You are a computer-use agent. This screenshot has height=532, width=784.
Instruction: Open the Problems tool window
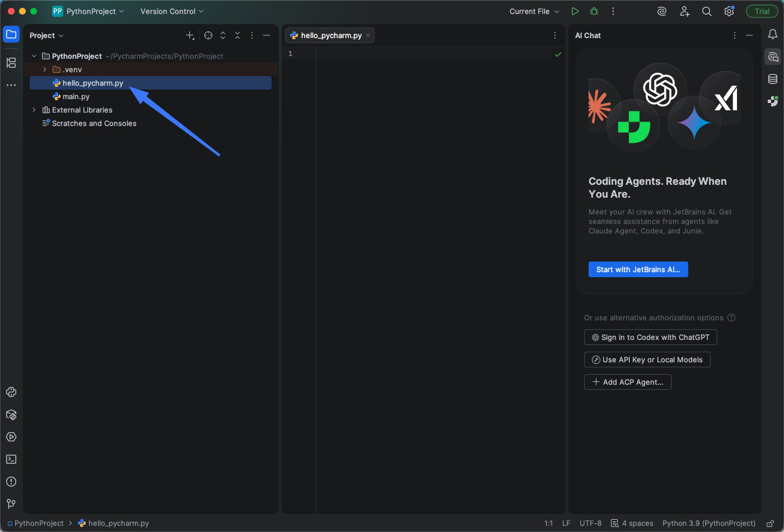pos(11,482)
